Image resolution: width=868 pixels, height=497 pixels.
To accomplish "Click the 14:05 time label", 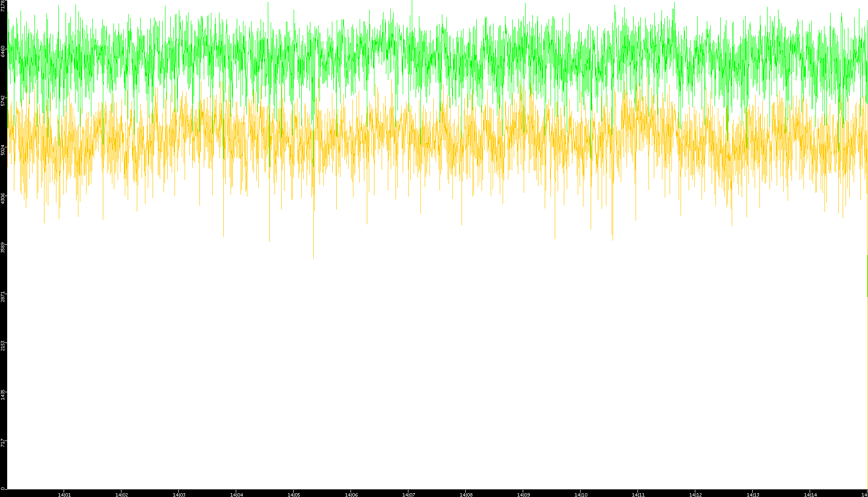I will click(294, 495).
